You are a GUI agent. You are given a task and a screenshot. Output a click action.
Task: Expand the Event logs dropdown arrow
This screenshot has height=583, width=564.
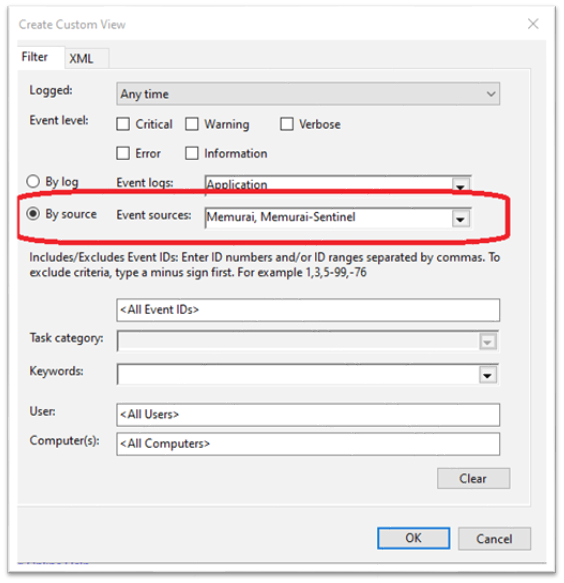coord(461,186)
